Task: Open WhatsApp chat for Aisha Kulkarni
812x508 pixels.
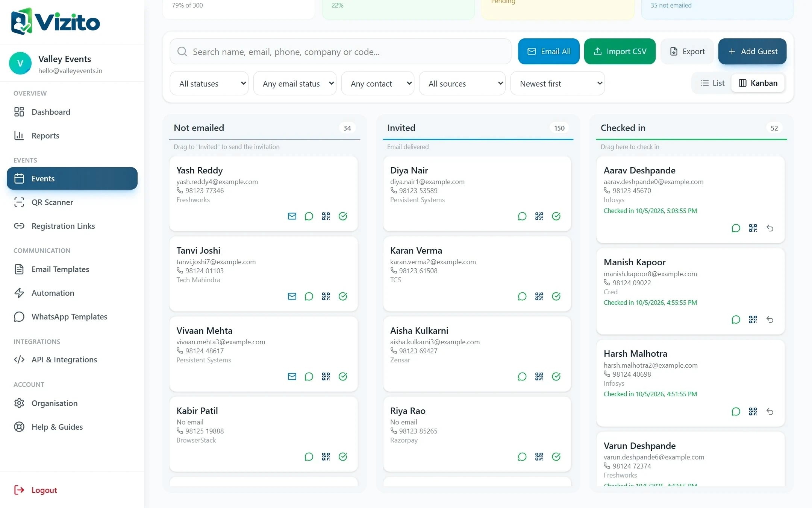Action: [x=522, y=376]
